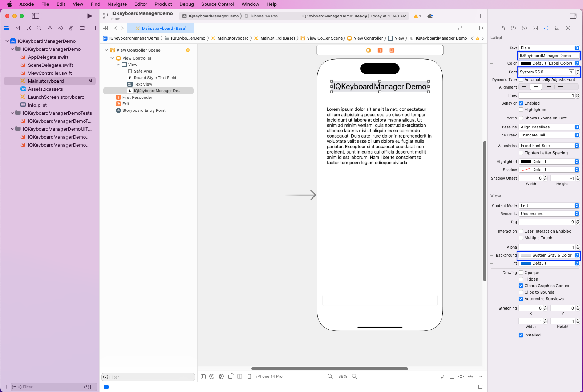Show the History inspector icon

tap(513, 28)
